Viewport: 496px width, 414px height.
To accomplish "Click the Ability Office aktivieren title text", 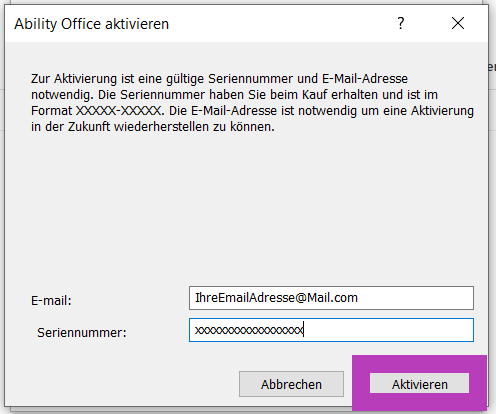I will point(92,24).
